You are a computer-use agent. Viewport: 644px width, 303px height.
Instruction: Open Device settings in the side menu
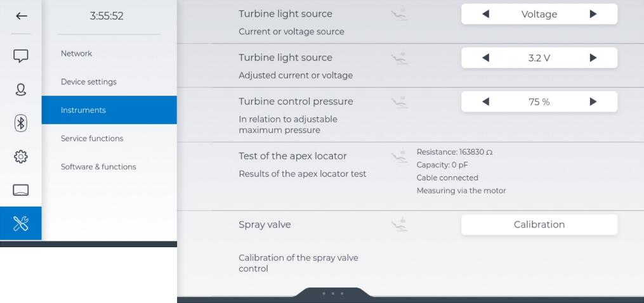[x=89, y=82]
